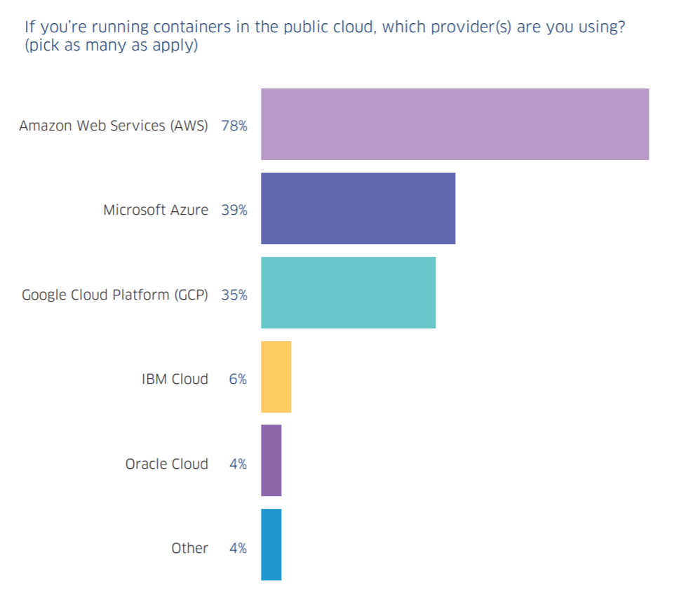Click the Other category label
The width and height of the screenshot is (700, 593).
click(189, 548)
